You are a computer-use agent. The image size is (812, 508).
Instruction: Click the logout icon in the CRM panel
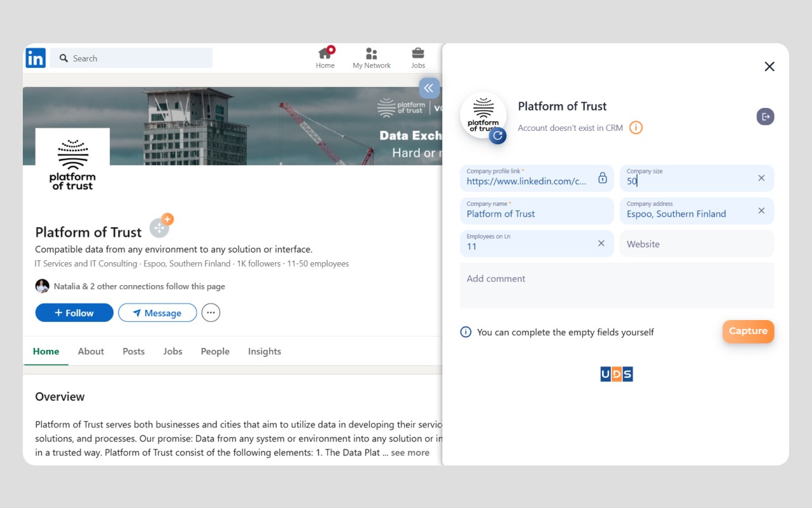[x=765, y=116]
